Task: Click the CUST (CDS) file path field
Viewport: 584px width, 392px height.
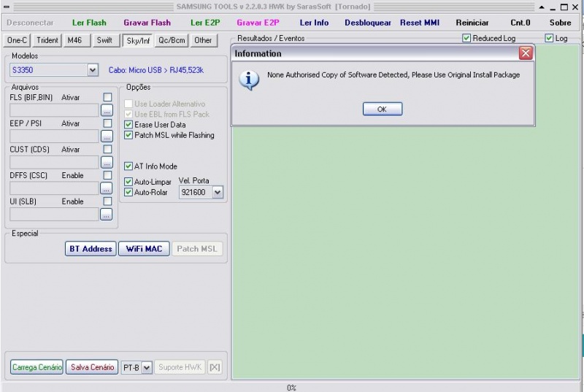Action: pos(54,162)
